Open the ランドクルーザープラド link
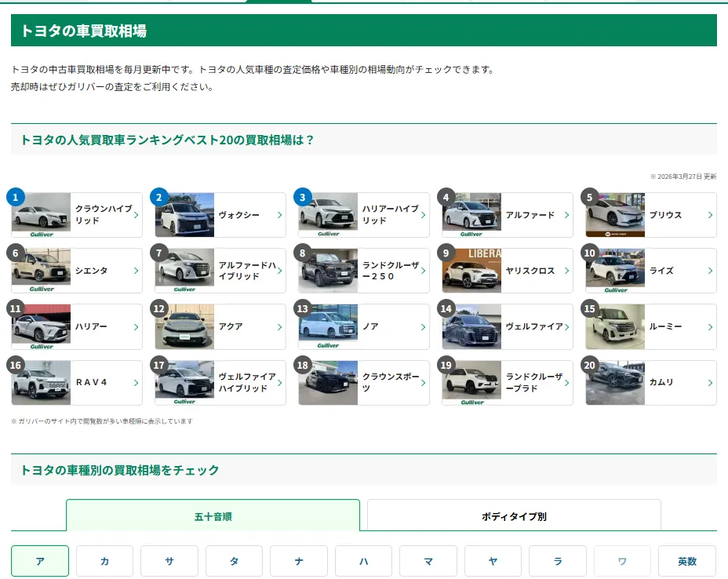Viewport: 728px width, 579px height. (x=534, y=383)
